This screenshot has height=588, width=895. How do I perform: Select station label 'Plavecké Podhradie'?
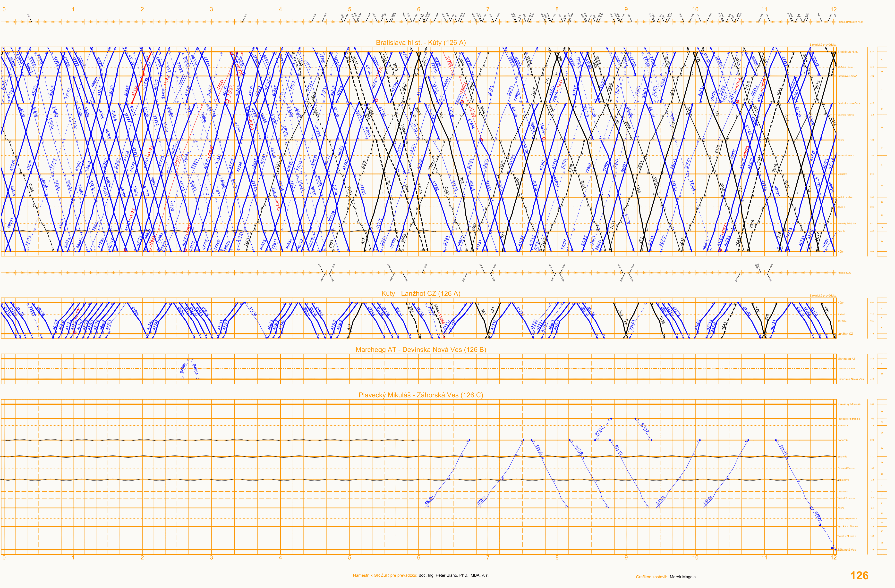tap(848, 419)
